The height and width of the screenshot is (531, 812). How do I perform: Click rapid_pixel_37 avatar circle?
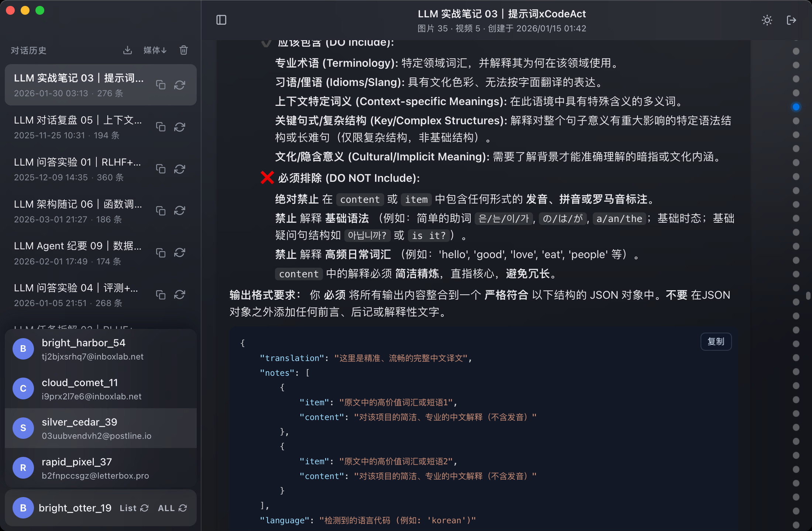pyautogui.click(x=23, y=468)
